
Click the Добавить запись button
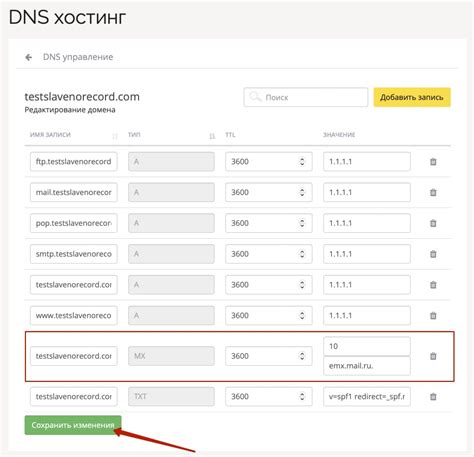(412, 97)
